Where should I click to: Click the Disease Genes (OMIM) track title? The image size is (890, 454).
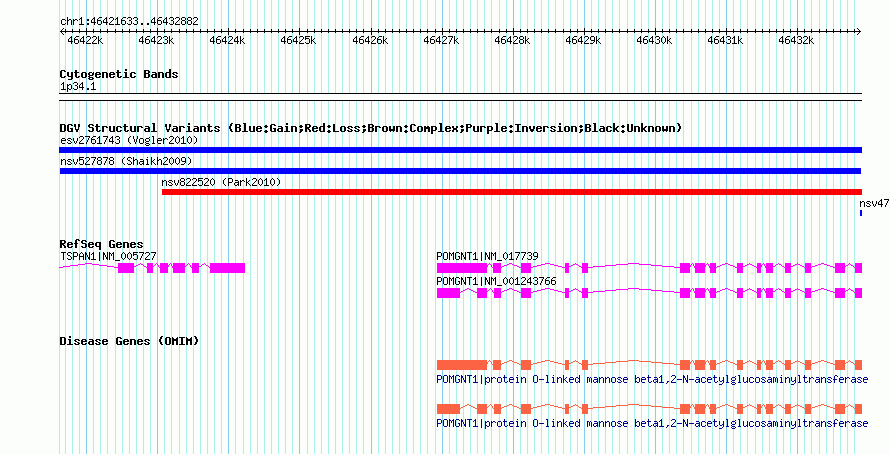[x=129, y=341]
